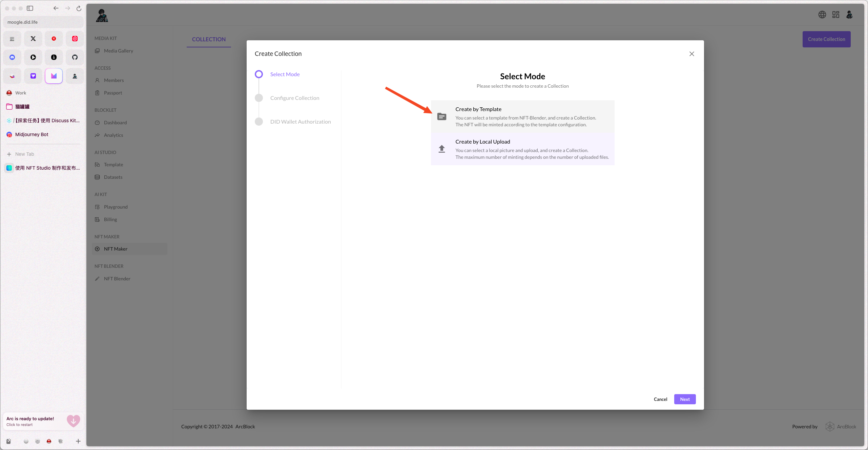Switch to the Midjourney Bot tab
The image size is (868, 450).
(32, 134)
